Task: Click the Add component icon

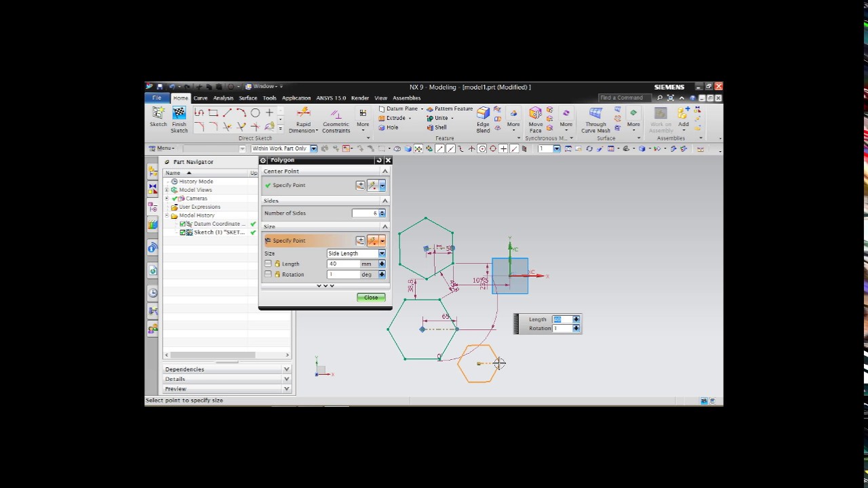Action: (x=683, y=113)
